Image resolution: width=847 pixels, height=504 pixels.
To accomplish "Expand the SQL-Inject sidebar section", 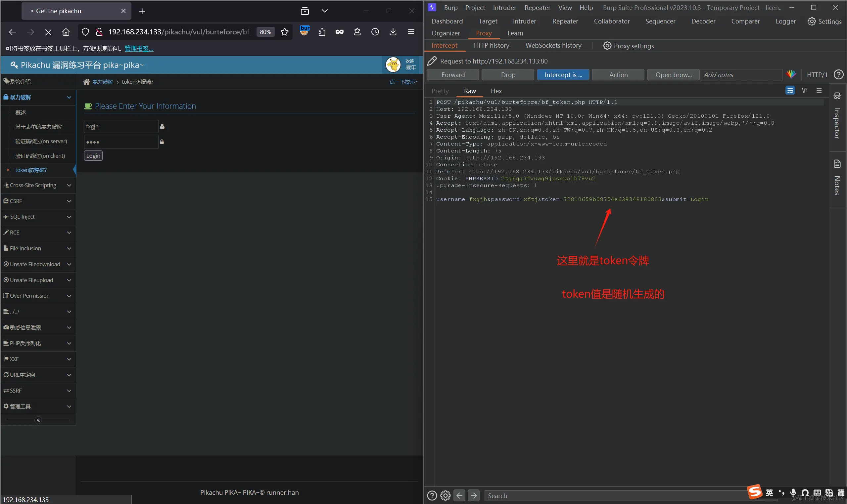I will [38, 217].
